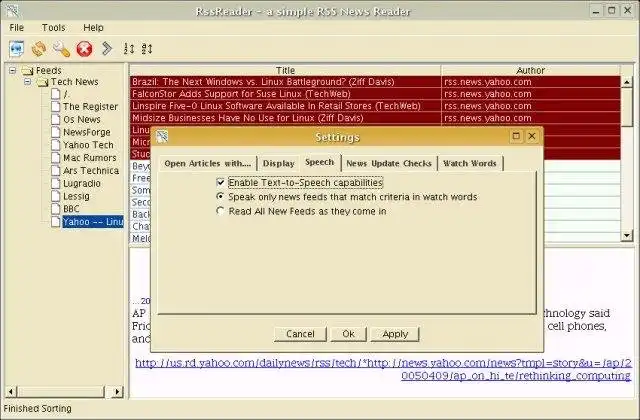This screenshot has width=640, height=420.
Task: Click the Author column header
Action: [x=531, y=70]
